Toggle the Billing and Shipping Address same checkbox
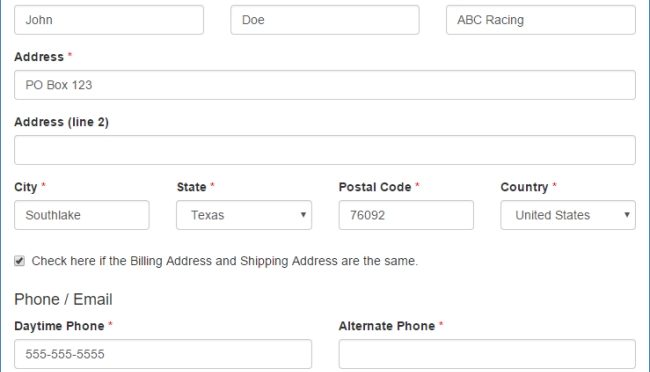The image size is (650, 372). pos(19,261)
